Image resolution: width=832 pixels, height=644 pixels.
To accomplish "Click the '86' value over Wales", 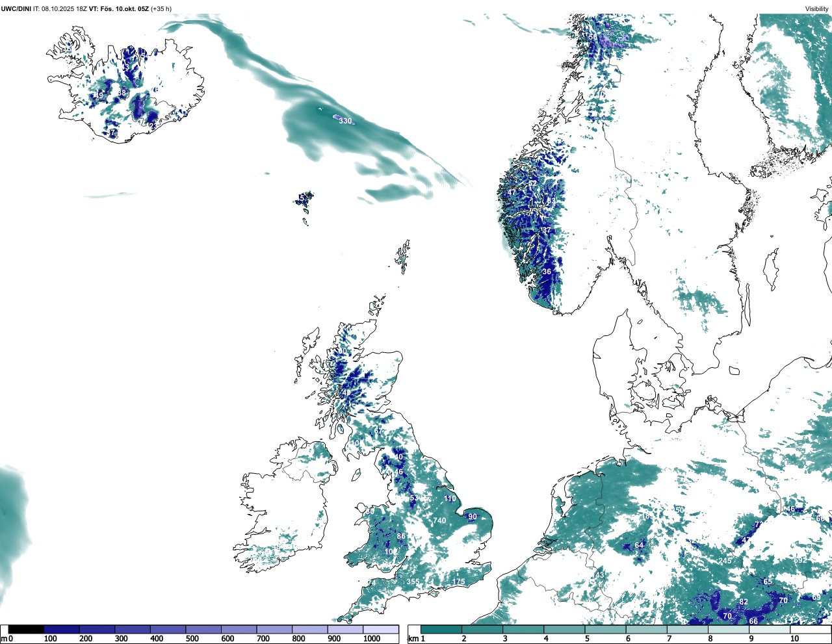I will coord(401,537).
